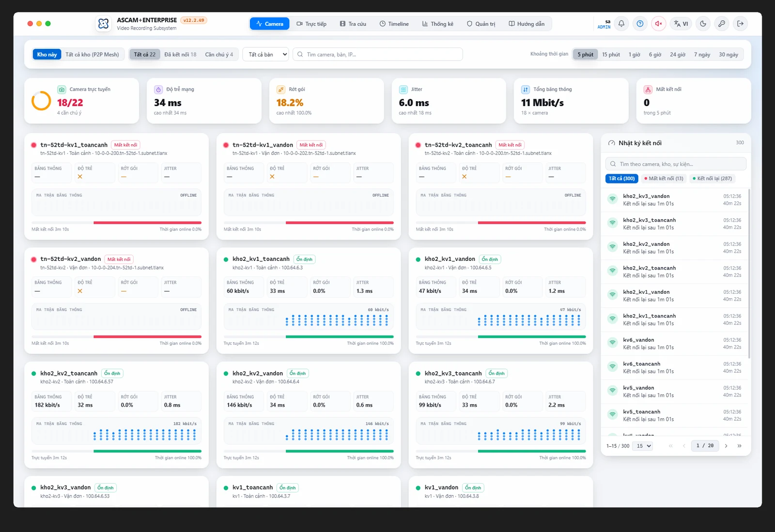This screenshot has height=532, width=775.
Task: Filter cameras by Đã kết nối 18
Action: 180,55
